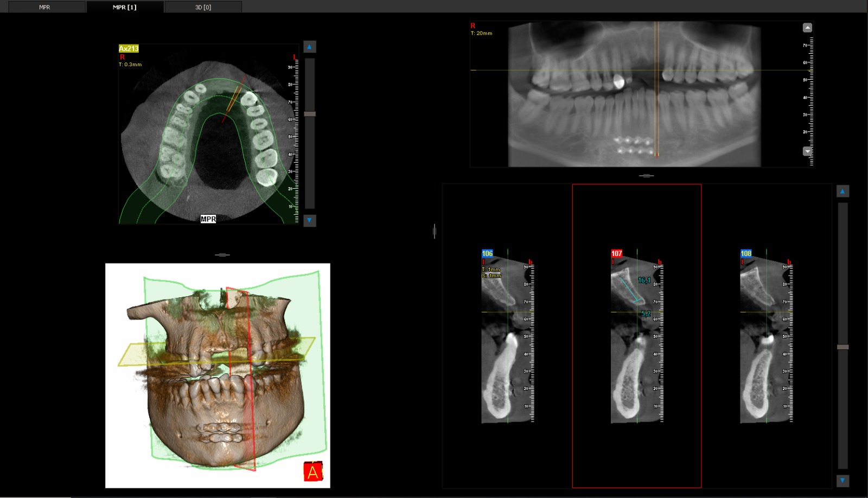Image resolution: width=868 pixels, height=498 pixels.
Task: Click the 16,1 measurement label on slice 107
Action: (644, 280)
